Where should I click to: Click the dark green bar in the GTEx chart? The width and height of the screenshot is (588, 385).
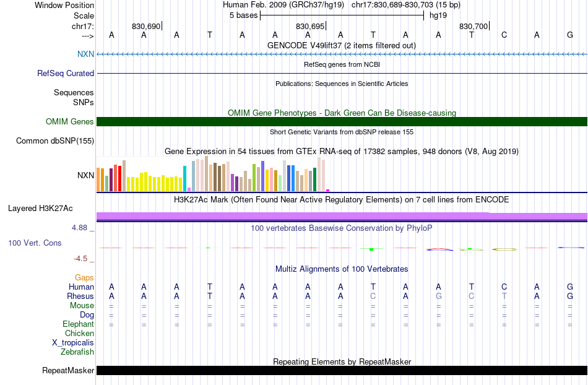(314, 180)
